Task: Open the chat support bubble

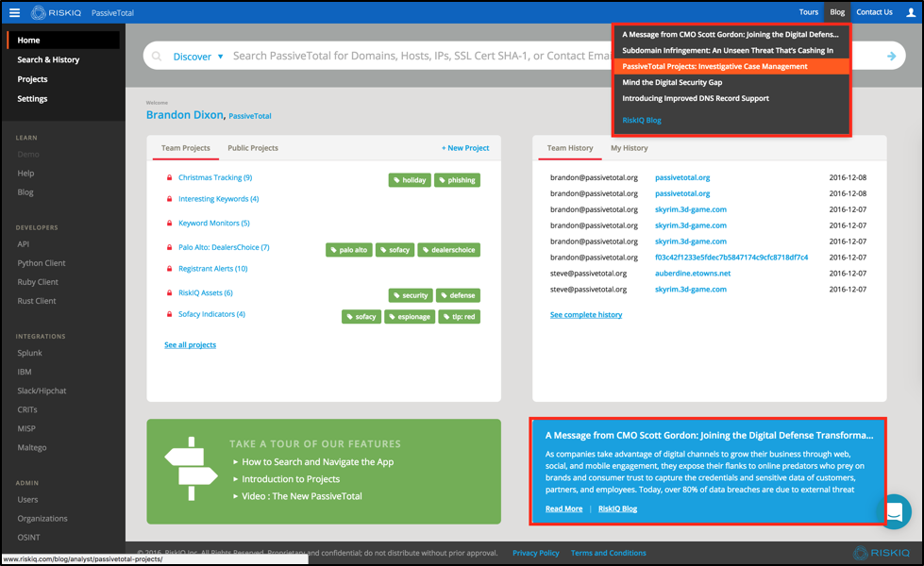Action: click(x=894, y=511)
